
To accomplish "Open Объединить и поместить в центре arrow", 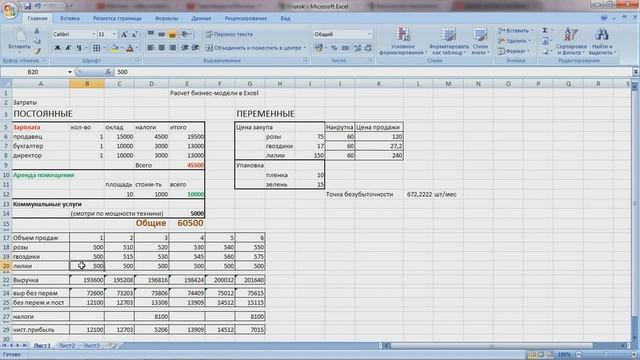I will click(304, 48).
